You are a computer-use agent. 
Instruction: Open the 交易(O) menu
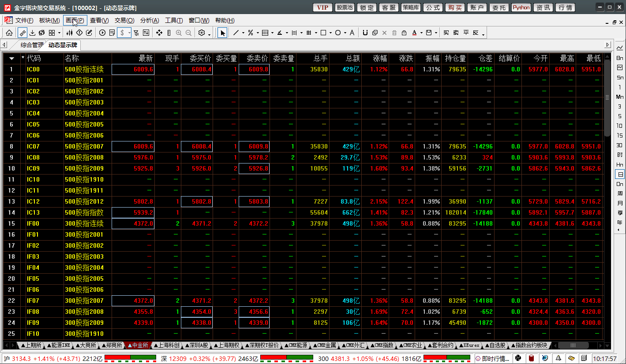(124, 20)
